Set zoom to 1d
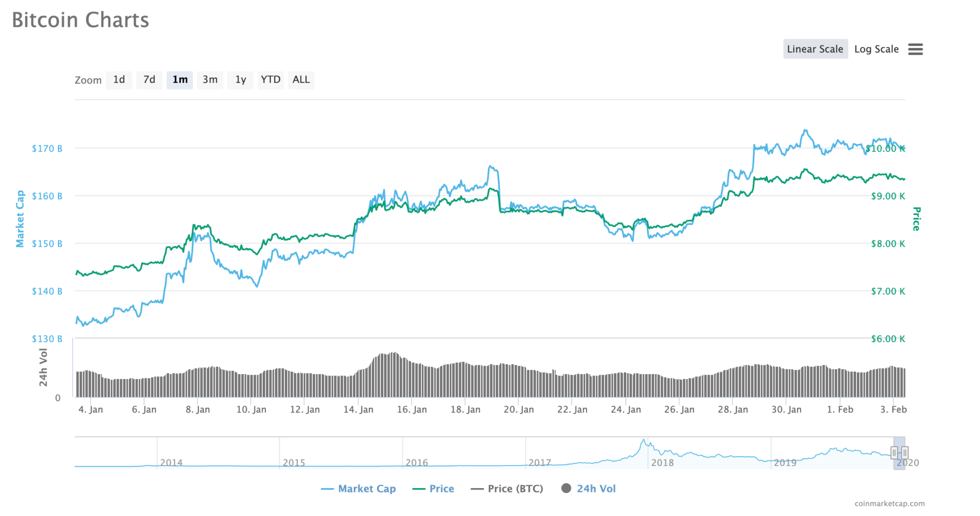This screenshot has width=980, height=516. pyautogui.click(x=119, y=80)
